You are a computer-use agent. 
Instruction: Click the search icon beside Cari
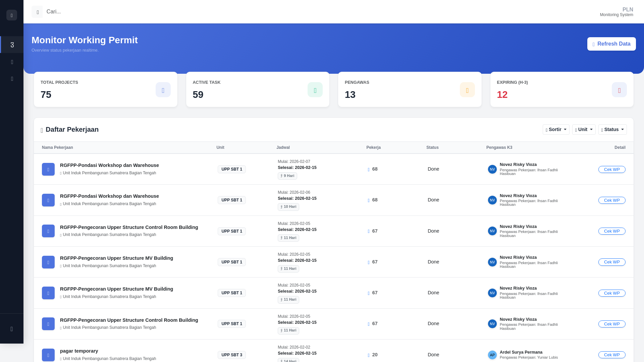(37, 12)
